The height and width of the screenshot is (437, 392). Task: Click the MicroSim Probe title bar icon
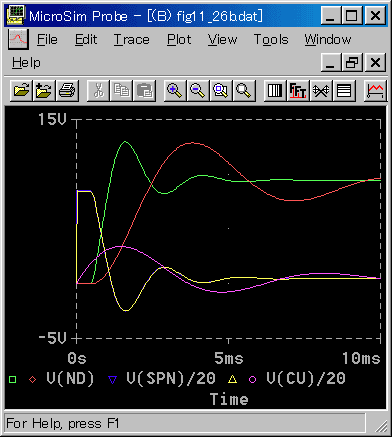click(15, 15)
